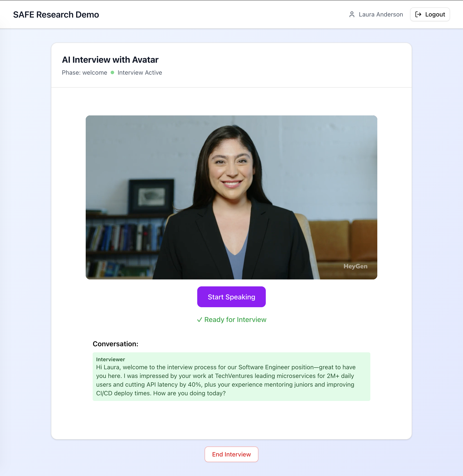Click the framed picture in the video background

pos(151,196)
